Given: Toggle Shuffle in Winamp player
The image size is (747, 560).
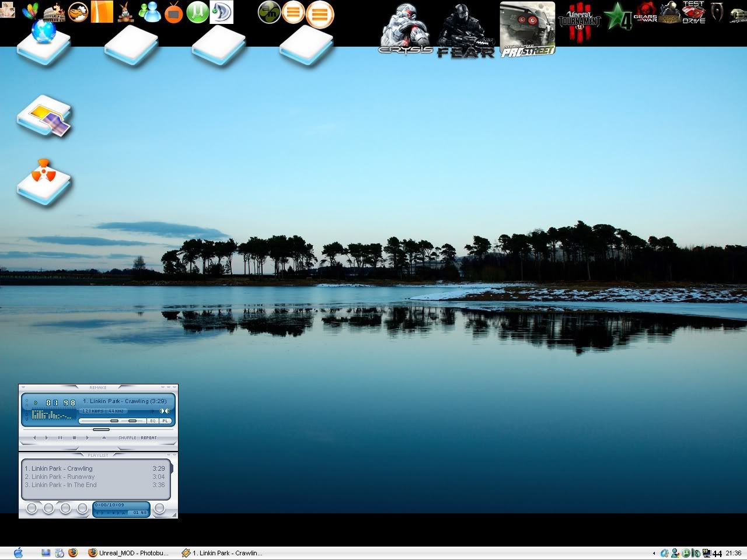Looking at the screenshot, I should pos(127,437).
